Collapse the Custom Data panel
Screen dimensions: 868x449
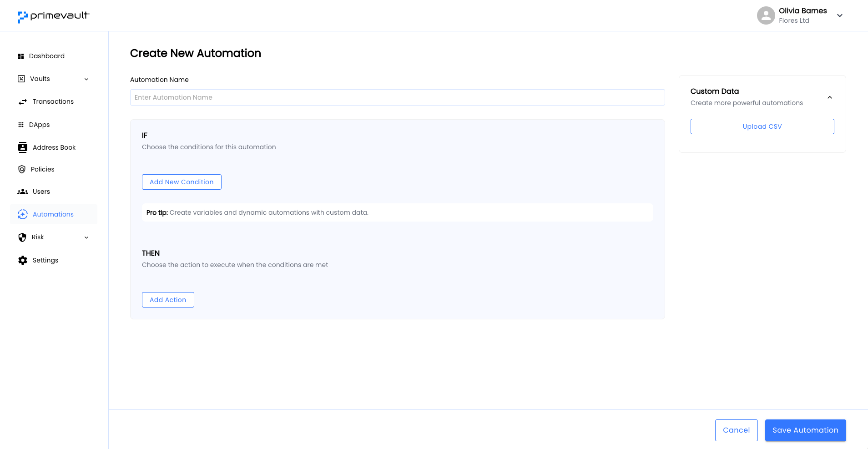830,97
